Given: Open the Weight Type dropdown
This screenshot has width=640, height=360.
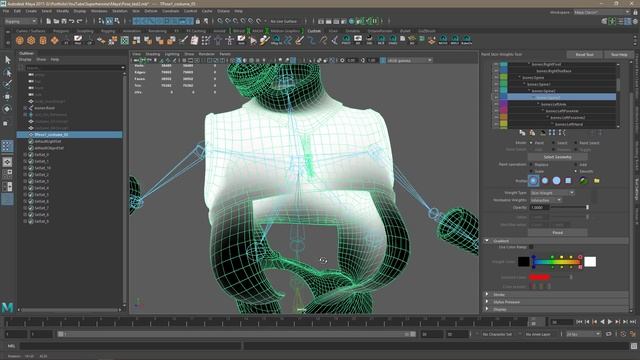Looking at the screenshot, I should point(552,193).
